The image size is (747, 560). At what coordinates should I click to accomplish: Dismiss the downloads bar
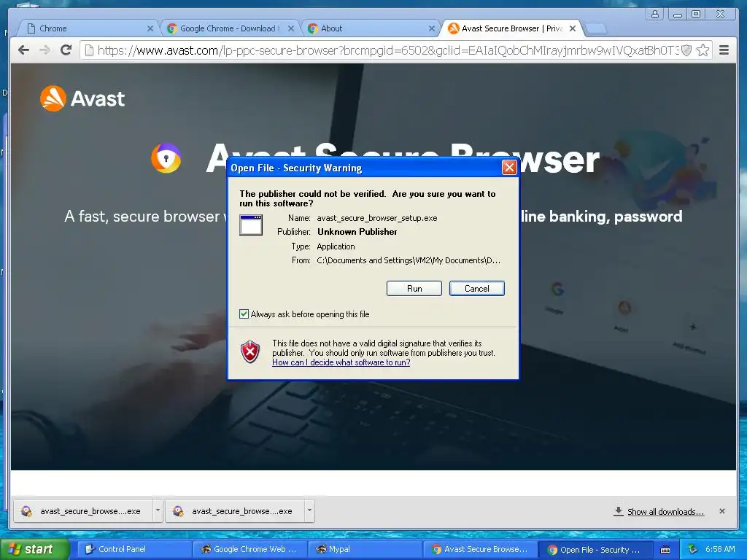(x=722, y=511)
